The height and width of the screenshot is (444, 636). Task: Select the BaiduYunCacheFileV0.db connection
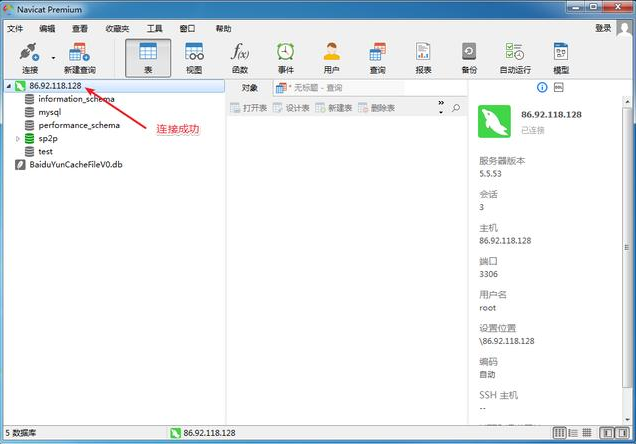(76, 165)
